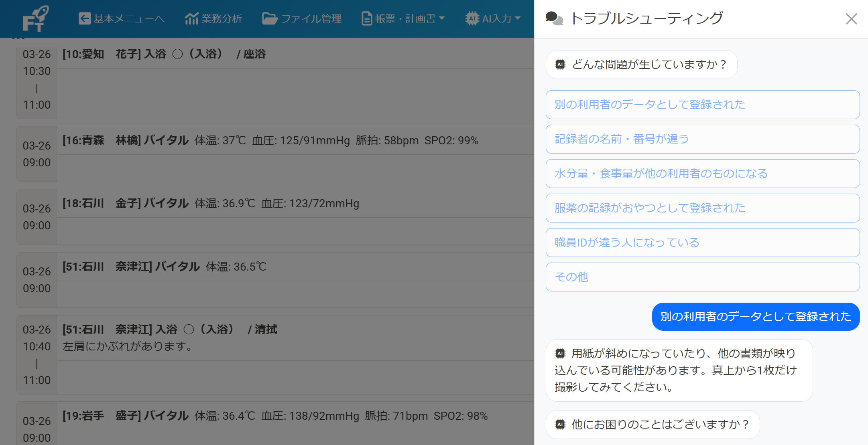Expand the AI入力 dropdown arrow
Screen dimensions: 868x445
point(517,18)
